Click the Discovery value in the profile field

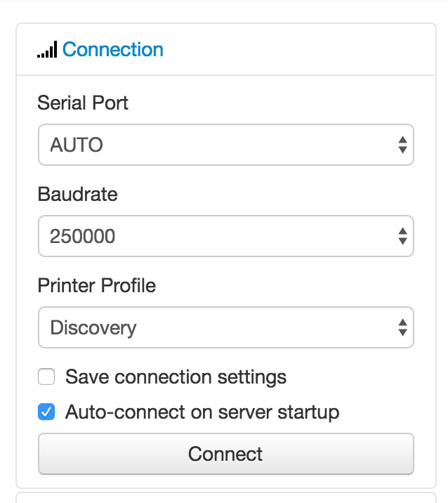[x=93, y=328]
